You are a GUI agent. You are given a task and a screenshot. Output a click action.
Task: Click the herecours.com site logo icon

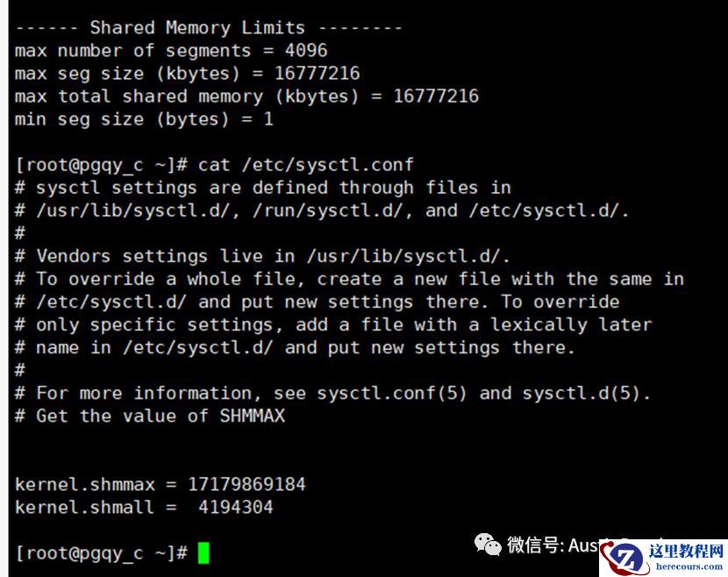(x=625, y=559)
